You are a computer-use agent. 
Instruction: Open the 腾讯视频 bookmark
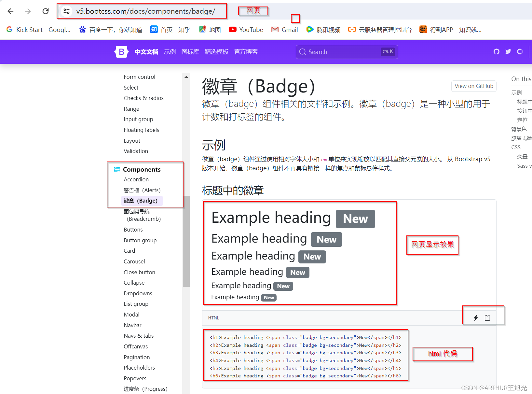323,30
